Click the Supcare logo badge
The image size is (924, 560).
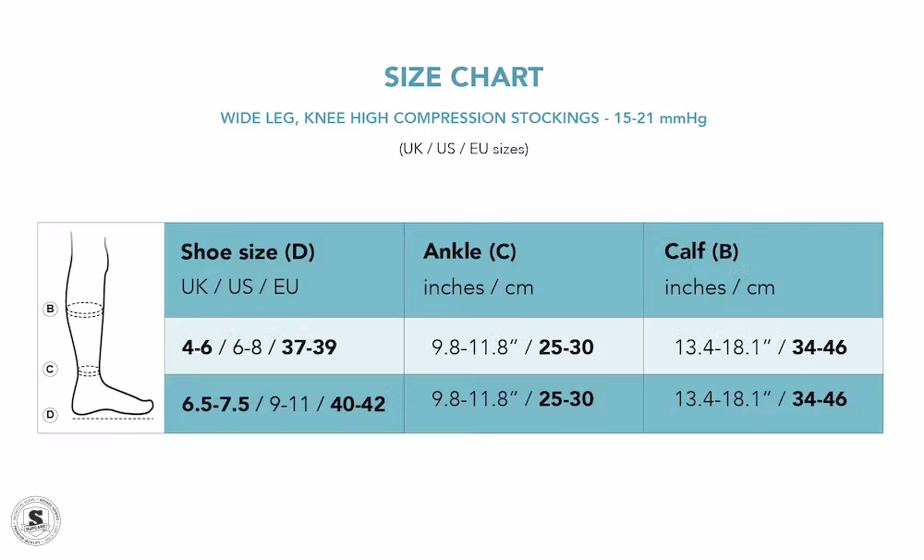[36, 520]
